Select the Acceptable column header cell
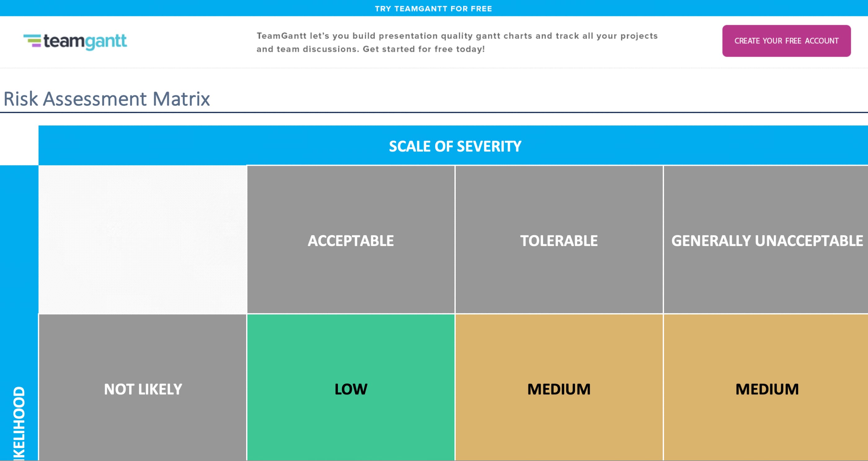This screenshot has height=461, width=868. click(351, 240)
